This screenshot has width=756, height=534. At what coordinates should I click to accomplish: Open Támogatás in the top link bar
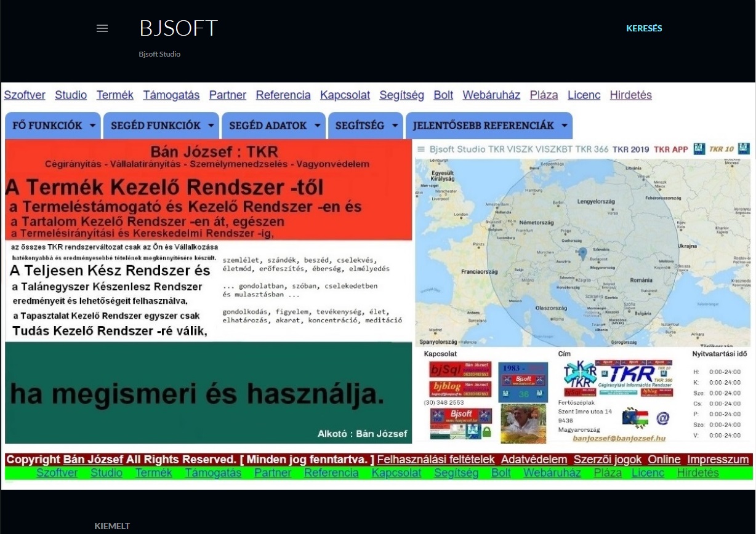click(x=172, y=95)
